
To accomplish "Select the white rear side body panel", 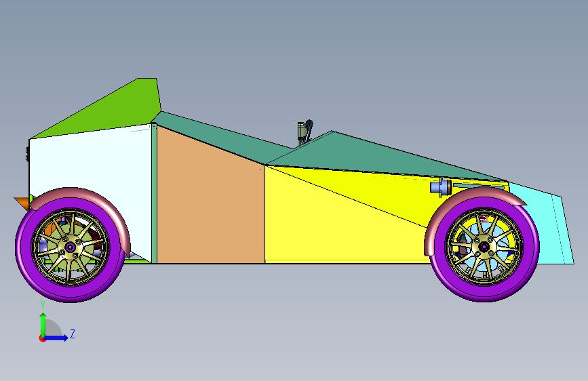I will pos(90,161).
